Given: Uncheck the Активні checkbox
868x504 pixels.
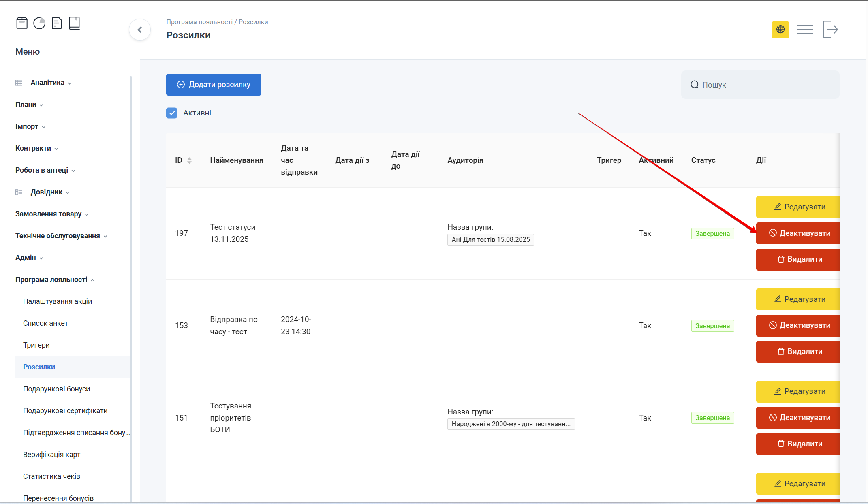Looking at the screenshot, I should 172,113.
